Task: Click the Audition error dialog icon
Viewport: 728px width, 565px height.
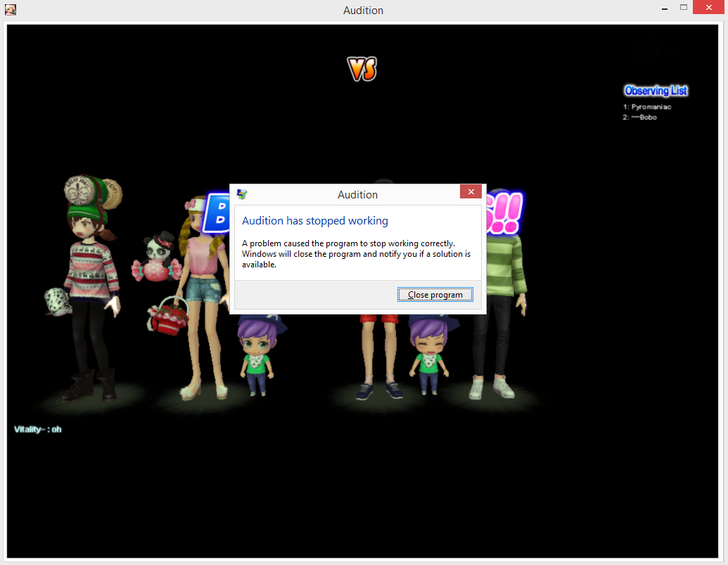Action: point(242,194)
